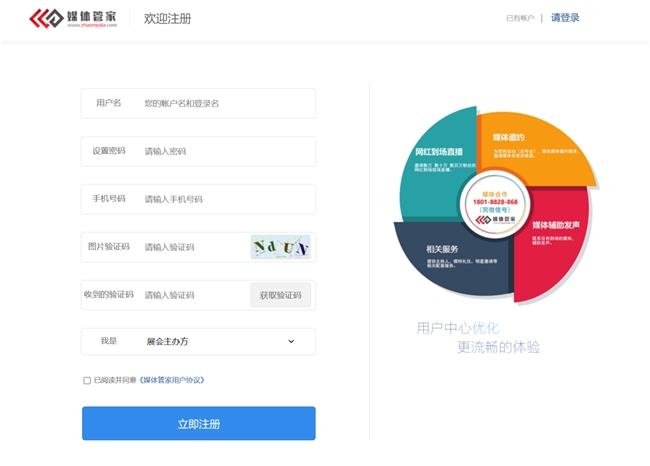
Task: Click the 手机号码 input field
Action: 225,199
